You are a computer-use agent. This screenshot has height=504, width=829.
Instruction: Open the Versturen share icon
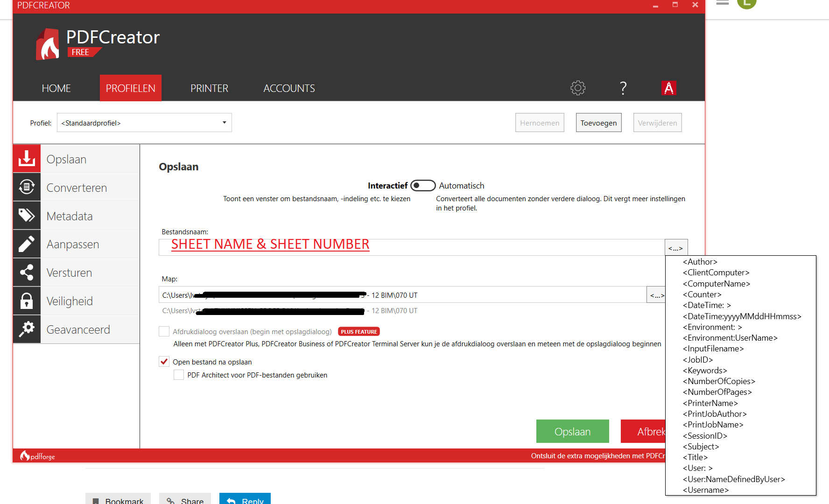pos(27,273)
